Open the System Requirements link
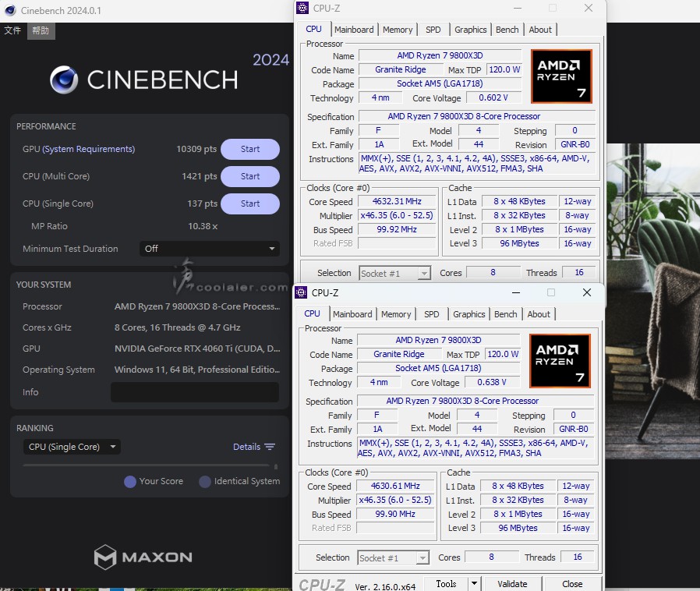This screenshot has width=700, height=591. [88, 149]
